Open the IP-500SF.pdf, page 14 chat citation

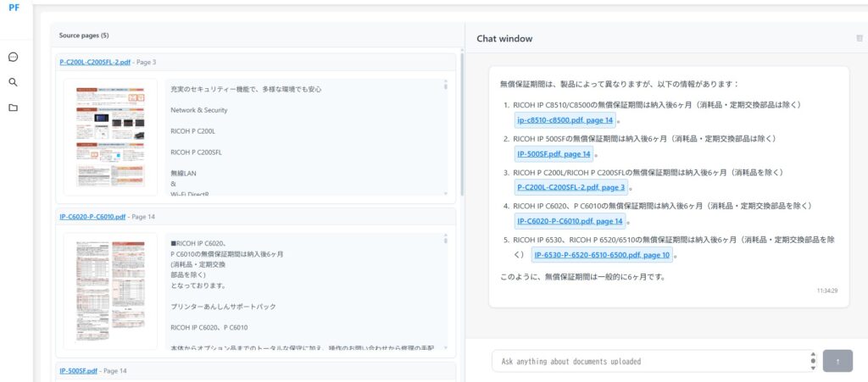554,154
